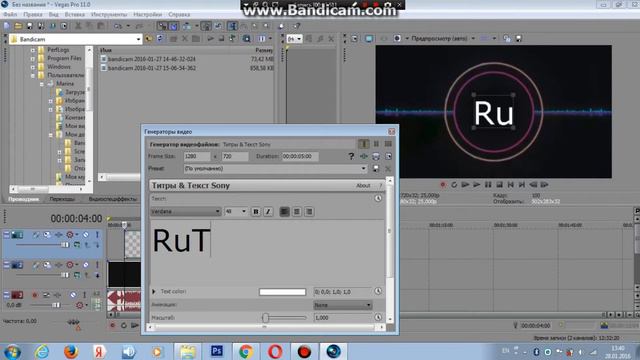Viewport: 640px width, 360px height.
Task: Click the Open project folder icon
Action: (18, 26)
